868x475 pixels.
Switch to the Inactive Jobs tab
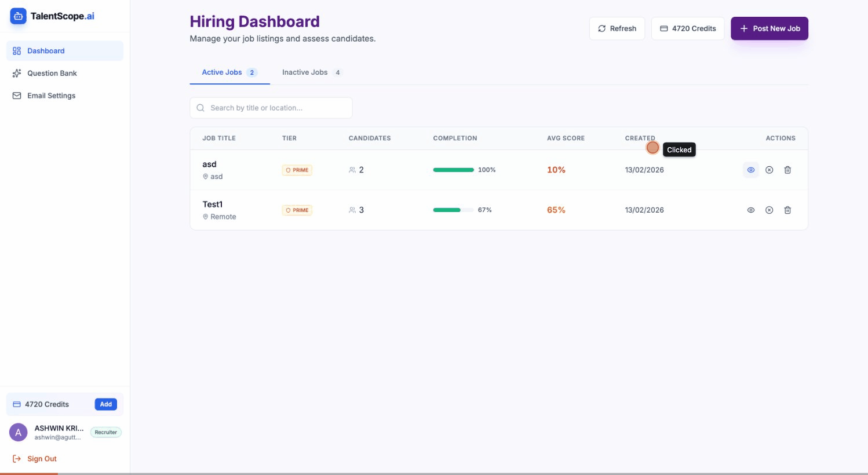pyautogui.click(x=305, y=72)
